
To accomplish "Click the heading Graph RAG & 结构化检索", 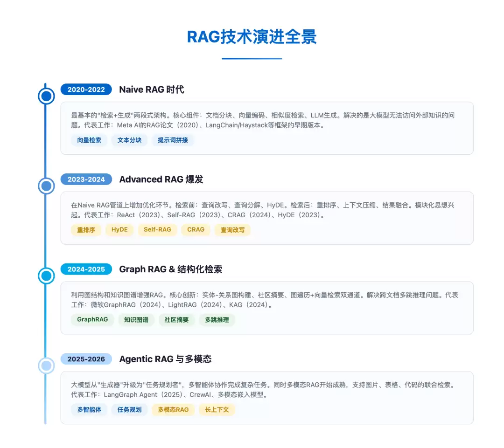I will click(171, 269).
